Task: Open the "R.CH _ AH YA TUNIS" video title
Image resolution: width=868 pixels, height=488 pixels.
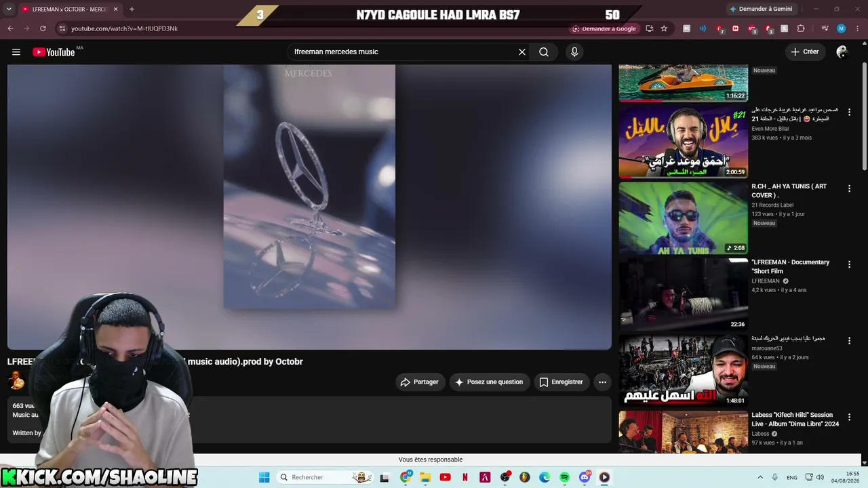Action: [789, 190]
